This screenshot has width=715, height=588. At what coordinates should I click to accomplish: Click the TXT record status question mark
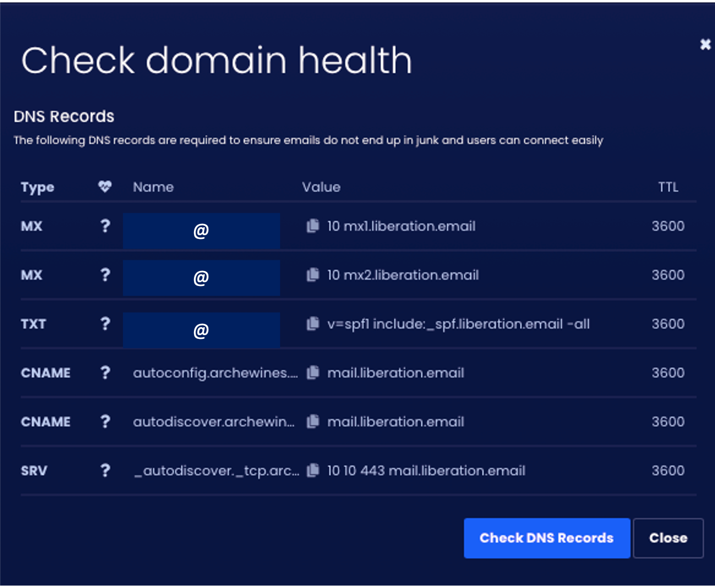(x=105, y=324)
